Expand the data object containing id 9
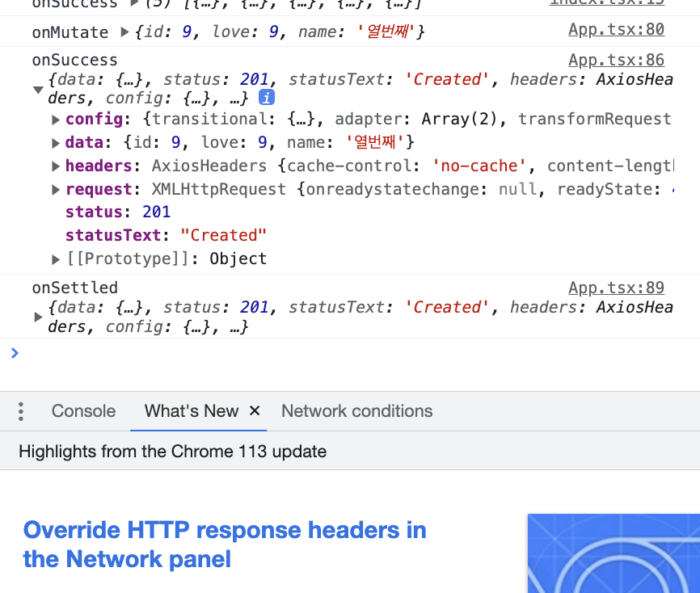The image size is (700, 593). (56, 141)
